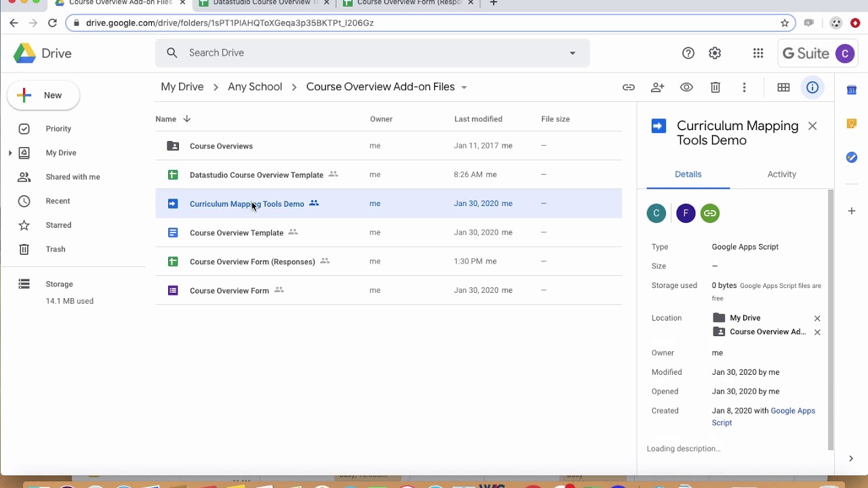Open the Help support icon
The width and height of the screenshot is (868, 488).
(x=688, y=54)
